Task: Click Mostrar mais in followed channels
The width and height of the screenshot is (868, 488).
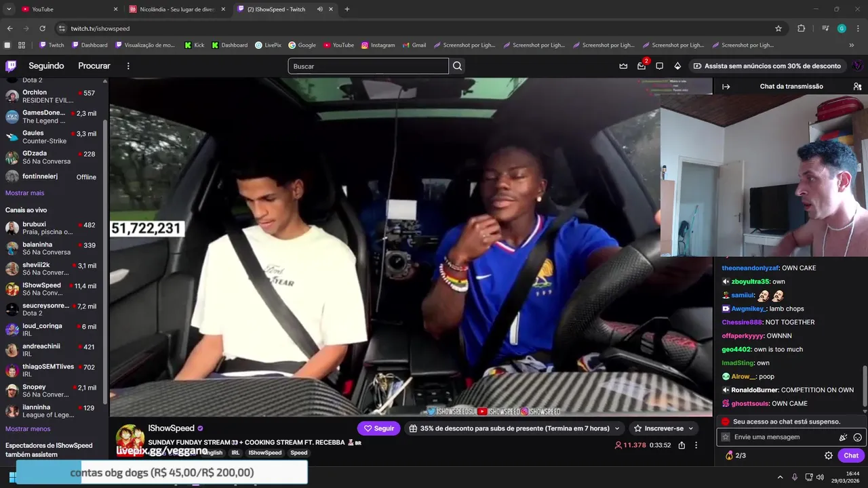Action: (x=24, y=193)
